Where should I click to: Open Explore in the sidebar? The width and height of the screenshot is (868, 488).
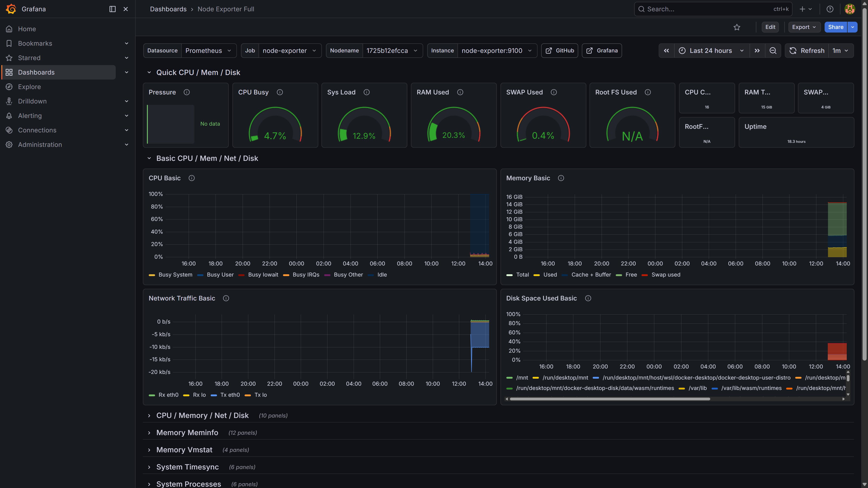pos(29,87)
